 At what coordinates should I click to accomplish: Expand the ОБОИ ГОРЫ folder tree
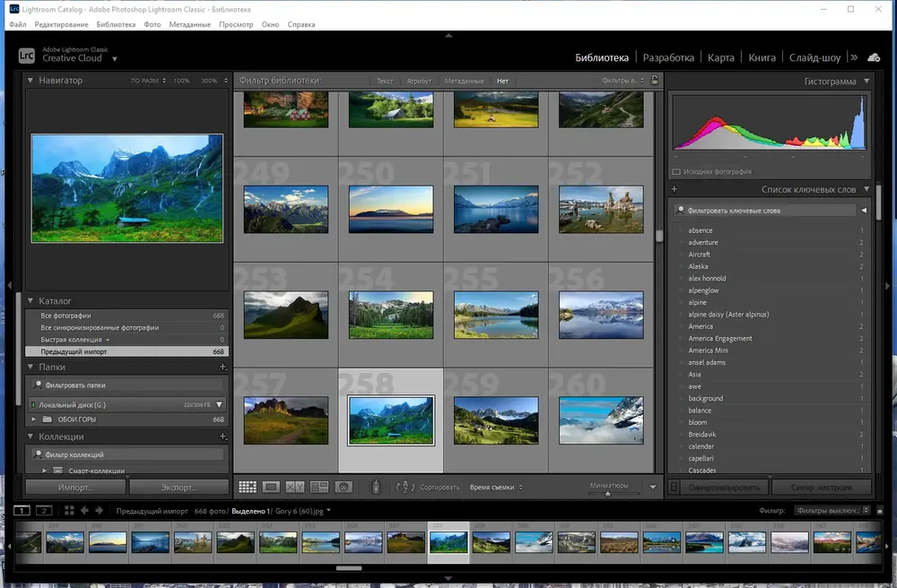pyautogui.click(x=35, y=419)
